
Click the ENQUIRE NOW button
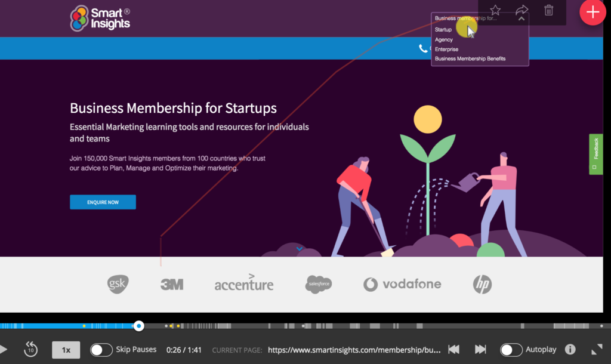point(103,202)
